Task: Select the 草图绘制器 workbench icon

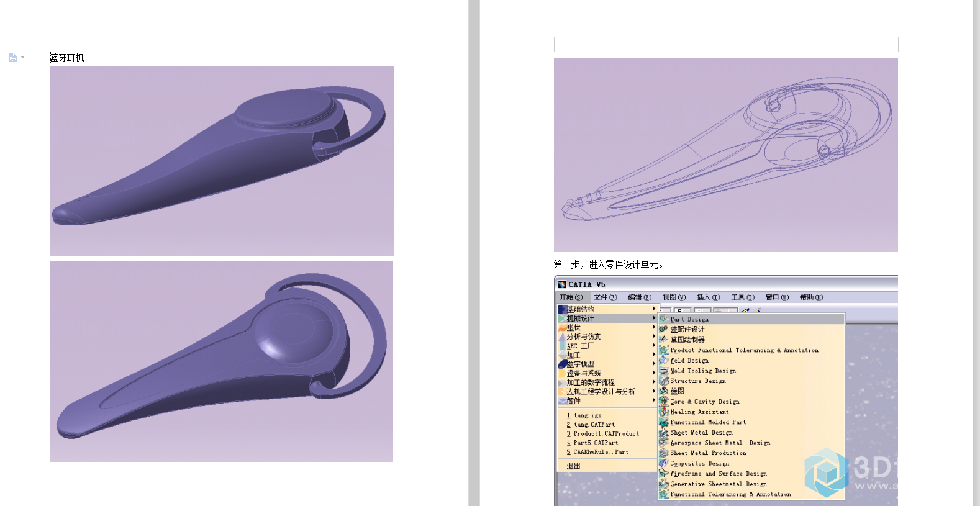Action: click(x=663, y=339)
